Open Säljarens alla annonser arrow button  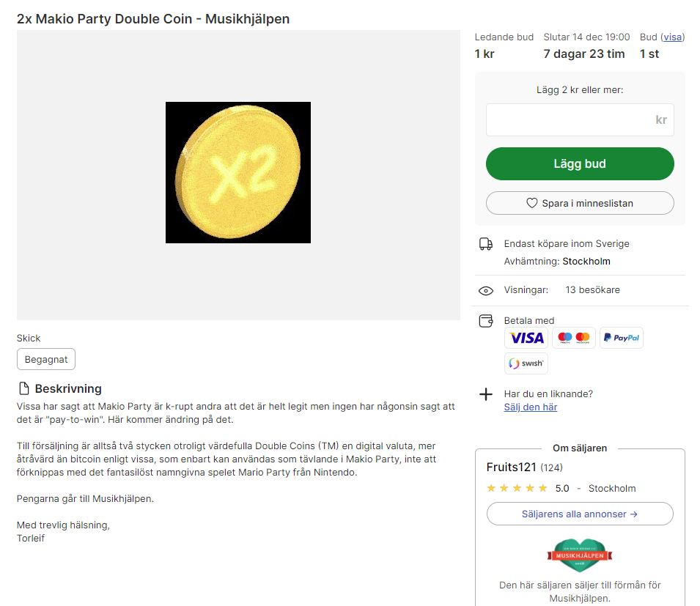pyautogui.click(x=580, y=514)
